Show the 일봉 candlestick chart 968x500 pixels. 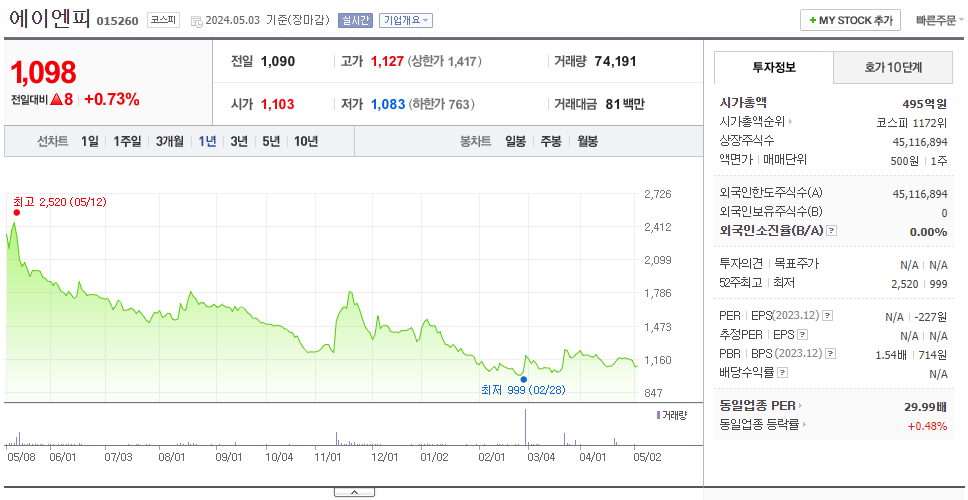[x=515, y=141]
